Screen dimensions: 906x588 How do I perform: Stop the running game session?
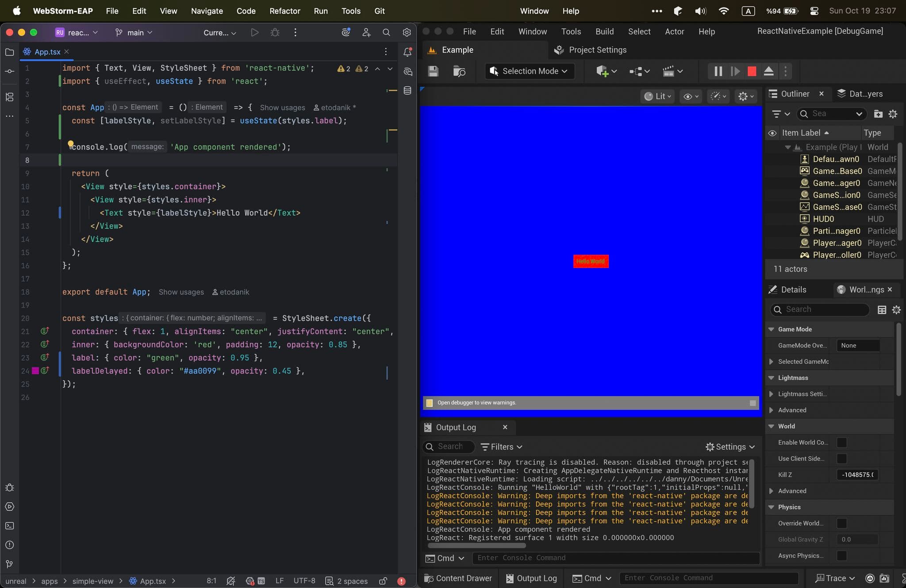[751, 71]
